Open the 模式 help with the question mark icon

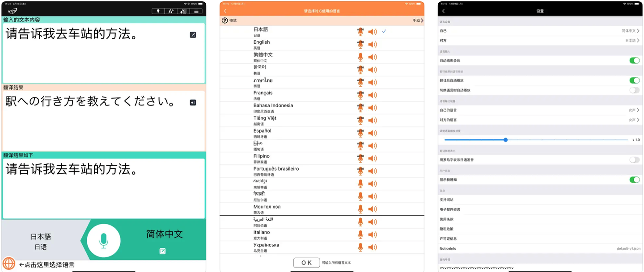coord(224,20)
